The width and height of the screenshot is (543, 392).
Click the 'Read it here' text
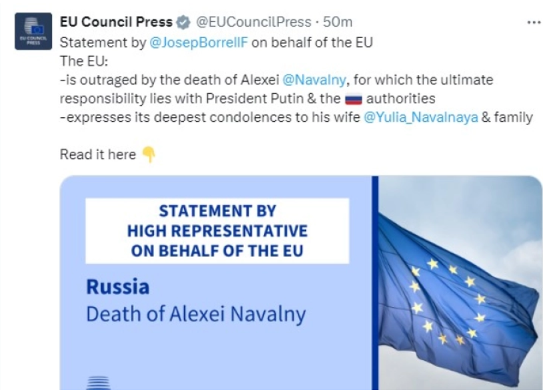(x=98, y=155)
